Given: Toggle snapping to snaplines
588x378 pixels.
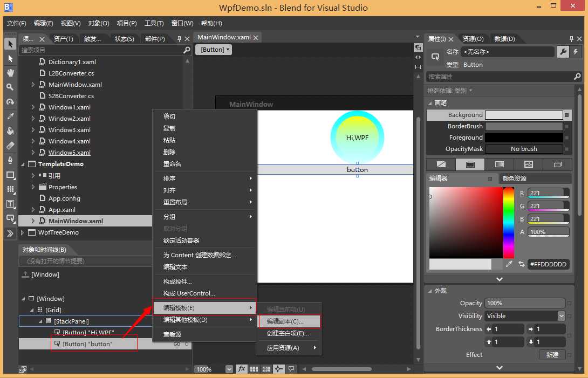Looking at the screenshot, I should point(278,369).
